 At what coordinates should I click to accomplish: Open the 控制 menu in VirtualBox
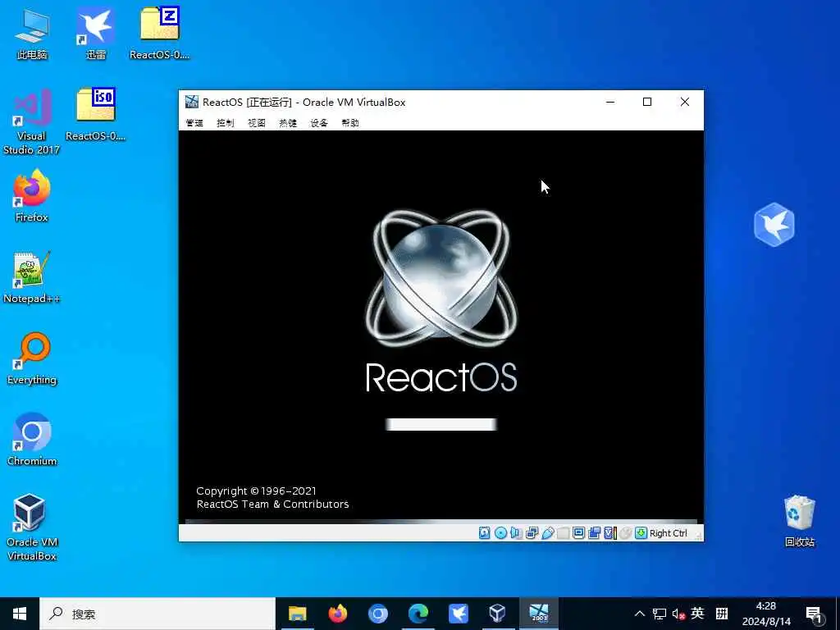pyautogui.click(x=226, y=123)
